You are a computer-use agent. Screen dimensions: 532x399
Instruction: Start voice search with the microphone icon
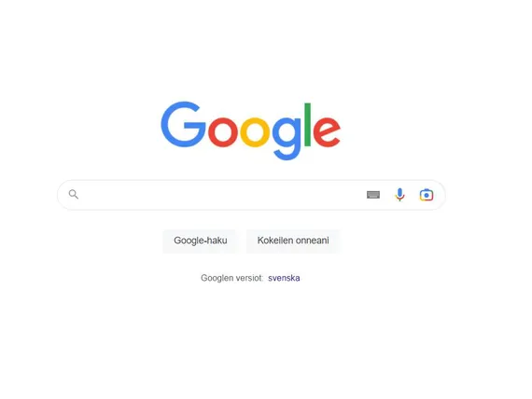point(400,195)
